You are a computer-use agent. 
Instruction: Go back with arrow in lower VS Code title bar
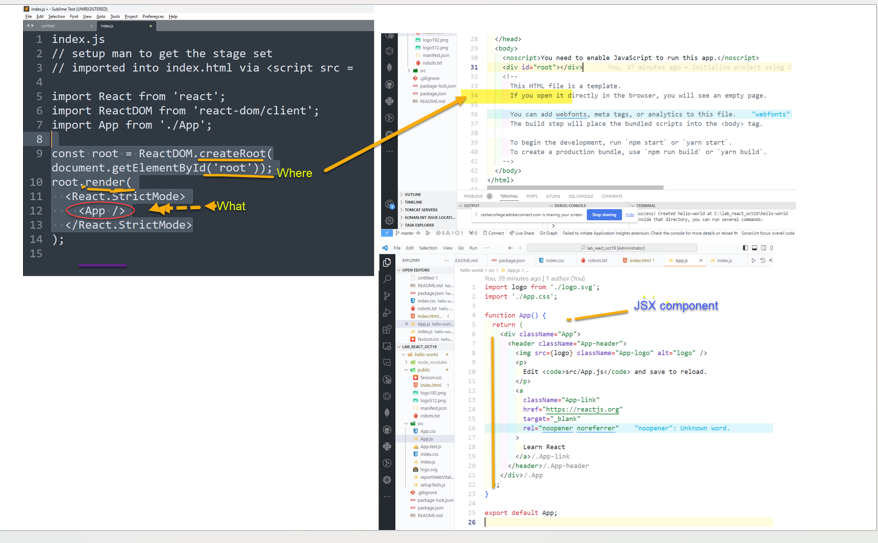510,247
